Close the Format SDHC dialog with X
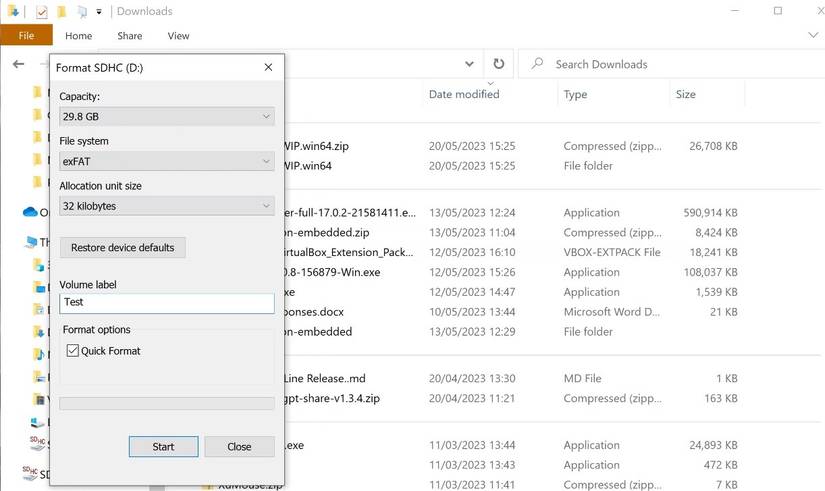This screenshot has width=825, height=491. [268, 67]
